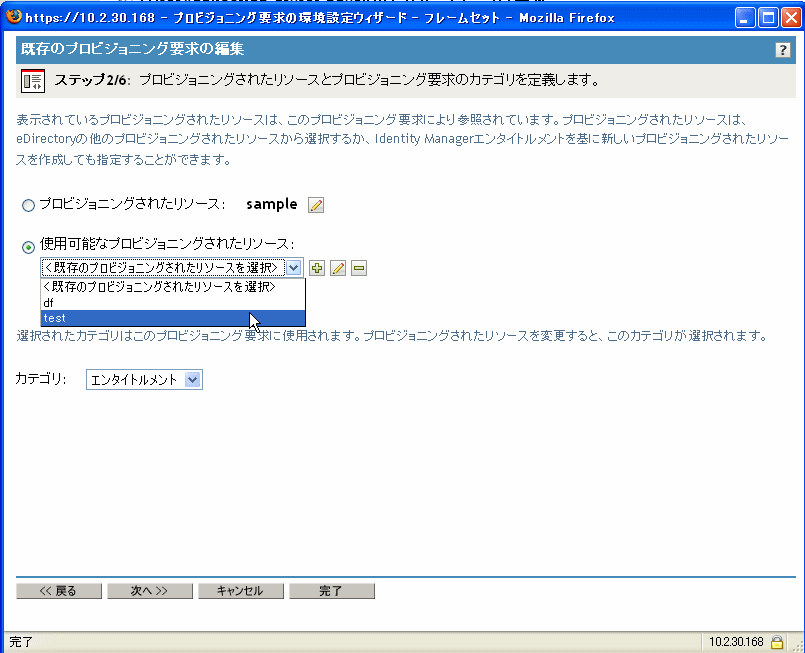Click the green plus add resource icon
Image resolution: width=805 pixels, height=653 pixels.
coord(317,268)
